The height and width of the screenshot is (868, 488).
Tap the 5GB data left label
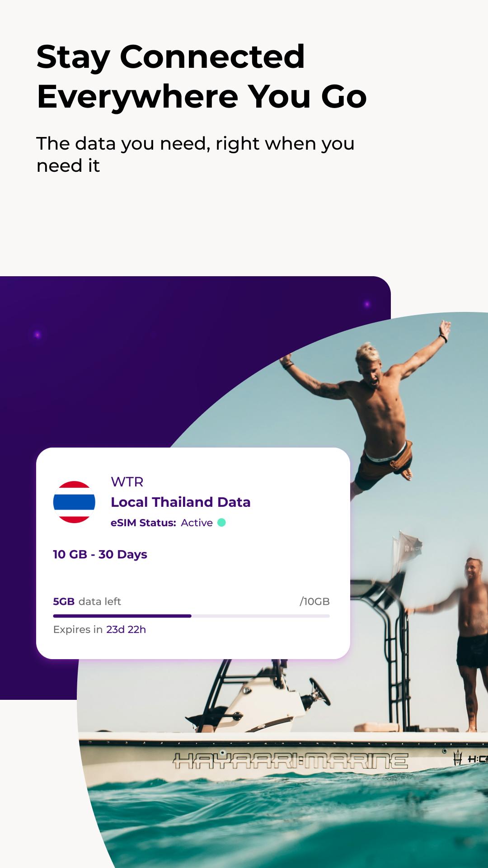pyautogui.click(x=87, y=601)
